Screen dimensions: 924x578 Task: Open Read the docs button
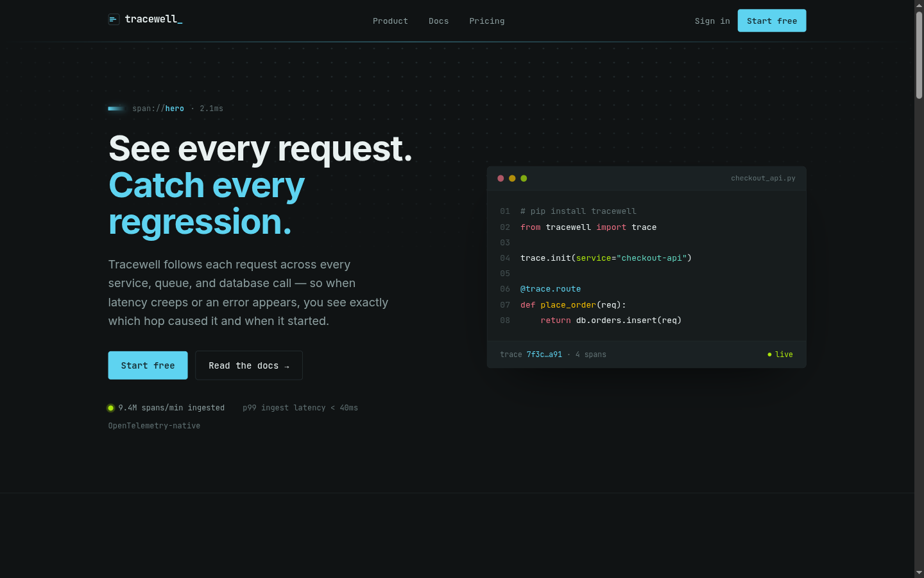[249, 365]
